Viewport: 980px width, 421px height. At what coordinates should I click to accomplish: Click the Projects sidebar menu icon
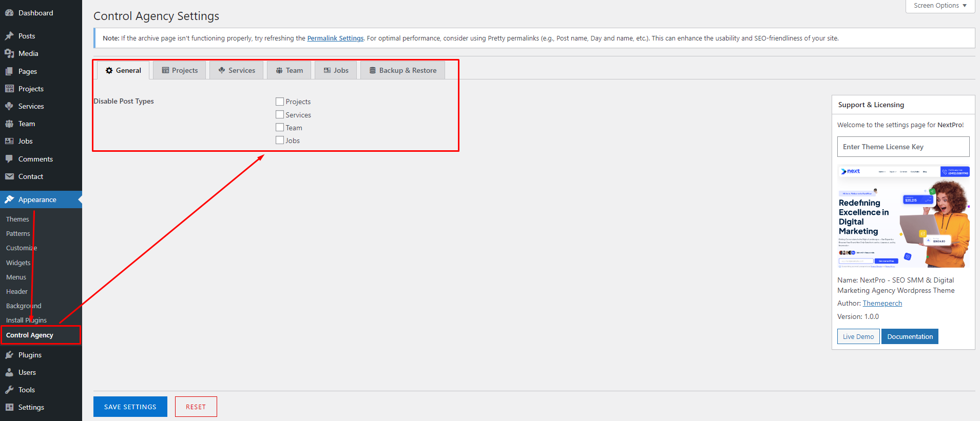[9, 89]
